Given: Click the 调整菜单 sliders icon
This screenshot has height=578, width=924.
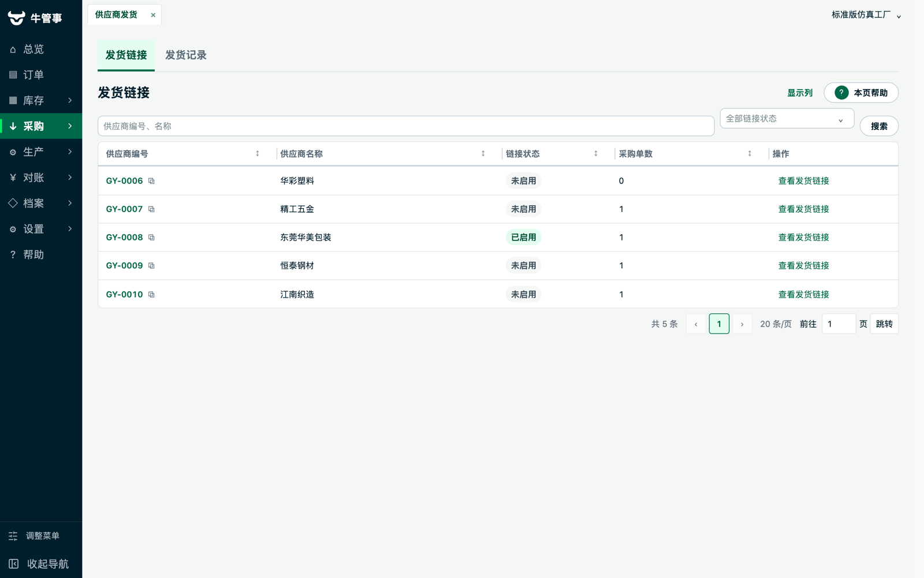Looking at the screenshot, I should pos(13,536).
